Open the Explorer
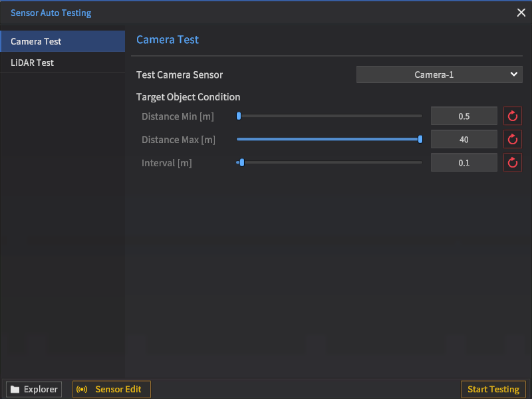The height and width of the screenshot is (399, 532). tap(34, 390)
